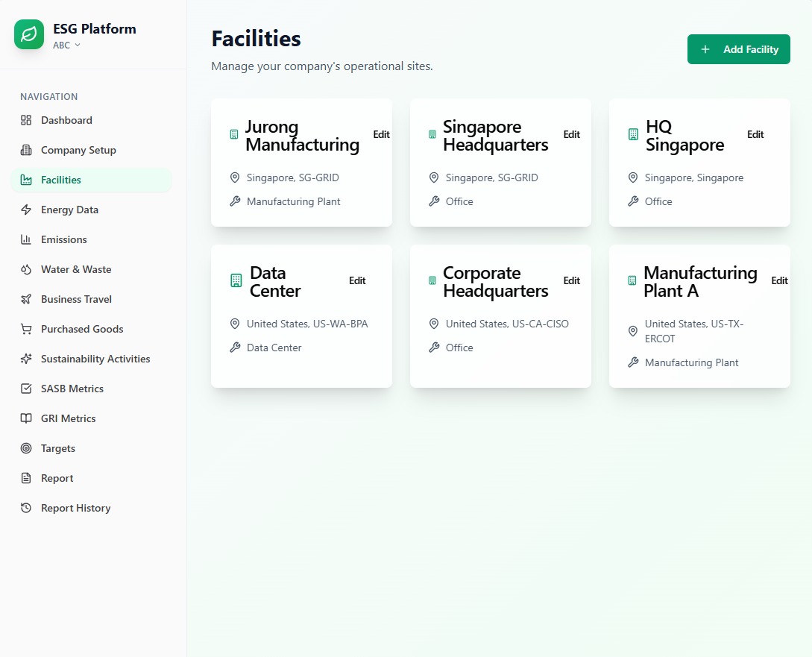812x657 pixels.
Task: Click the Energy Data lightning bolt icon
Action: (26, 210)
